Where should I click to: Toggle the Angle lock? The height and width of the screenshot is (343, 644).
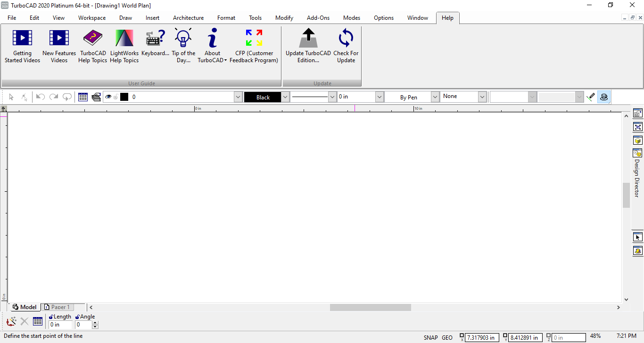(77, 317)
